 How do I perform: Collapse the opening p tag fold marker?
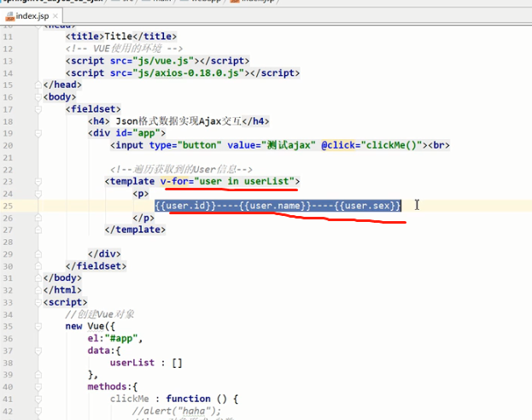coord(38,194)
